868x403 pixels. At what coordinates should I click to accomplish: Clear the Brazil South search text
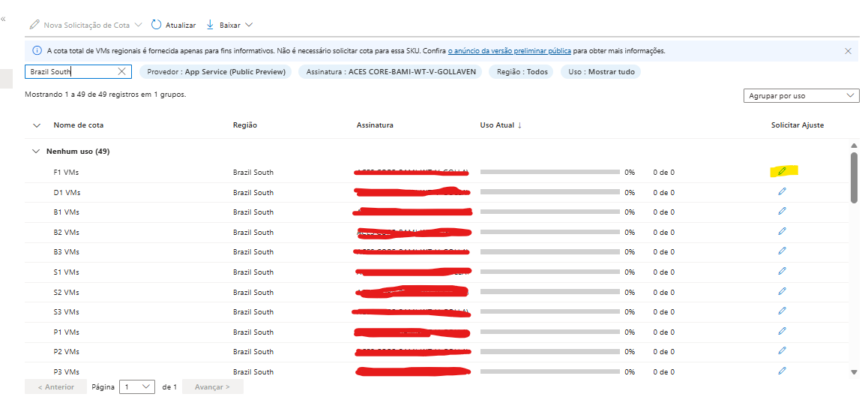point(122,71)
